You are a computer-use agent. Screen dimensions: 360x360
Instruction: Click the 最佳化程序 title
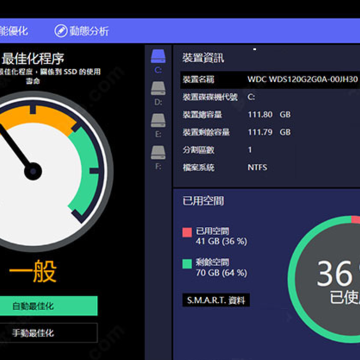[33, 59]
